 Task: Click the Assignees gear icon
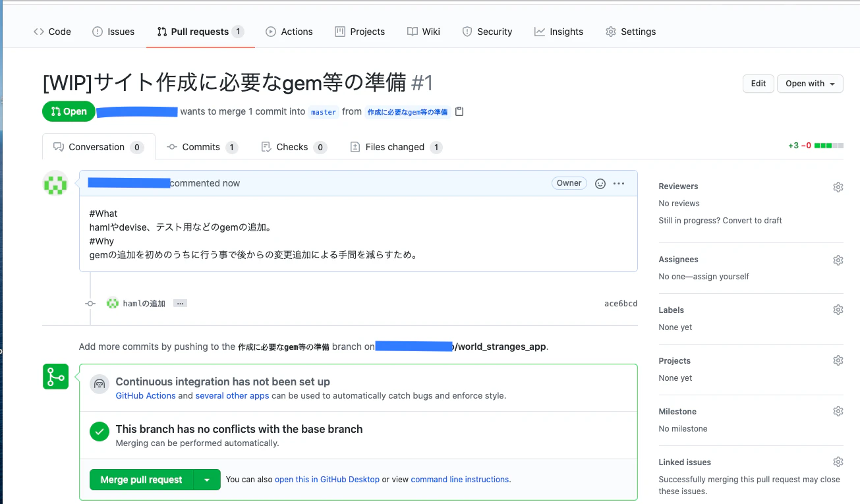pyautogui.click(x=838, y=260)
